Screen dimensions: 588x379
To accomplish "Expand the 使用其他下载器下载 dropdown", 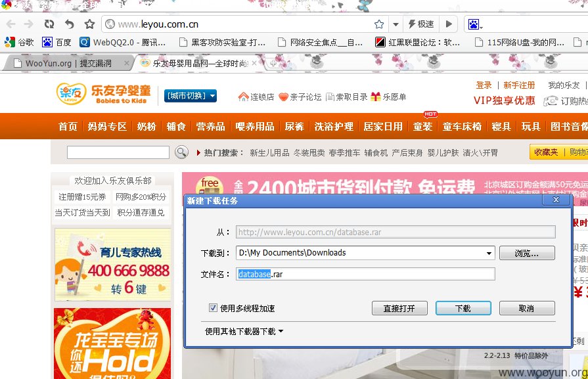I will coord(244,332).
